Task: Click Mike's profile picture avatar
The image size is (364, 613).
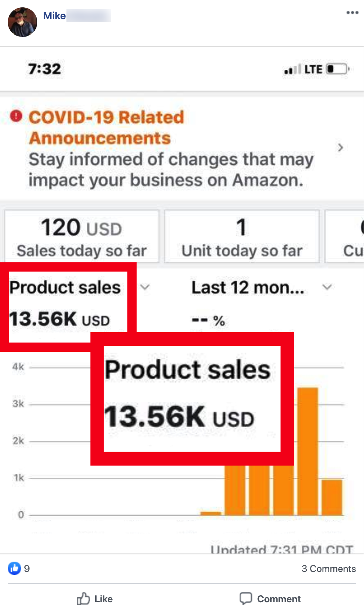Action: click(23, 22)
